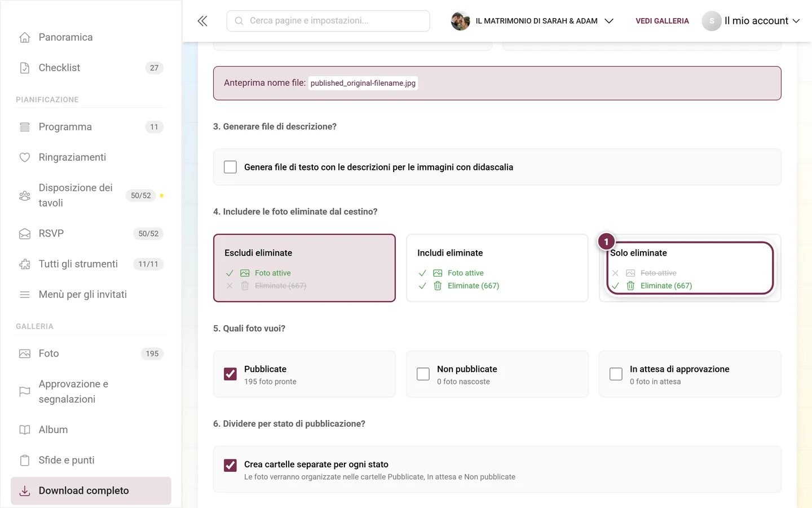Uncheck the Pubblicate photos checkbox
Screen dimensions: 812x508
[230, 374]
